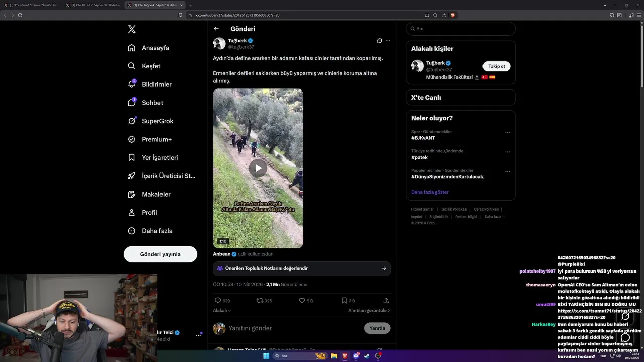Open Hizmet Şartları footer link
This screenshot has height=362, width=644.
(422, 209)
